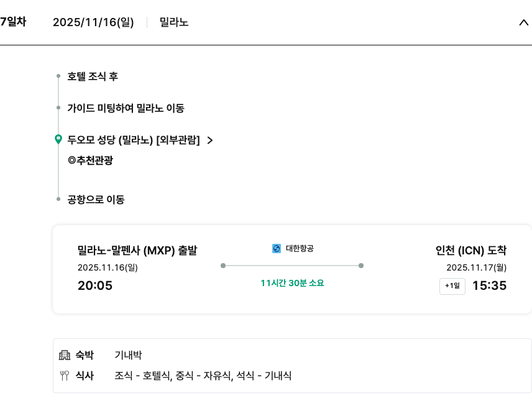The width and height of the screenshot is (532, 418).
Task: Click the arrow next to 두오모 성당
Action: point(209,141)
